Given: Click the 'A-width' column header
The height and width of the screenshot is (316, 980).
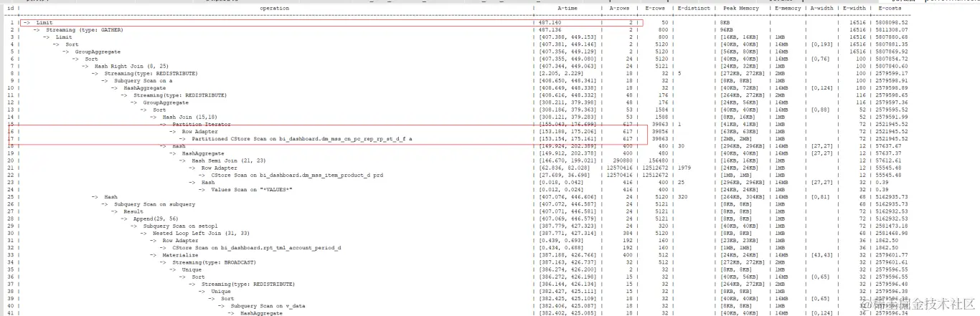Looking at the screenshot, I should [x=821, y=8].
